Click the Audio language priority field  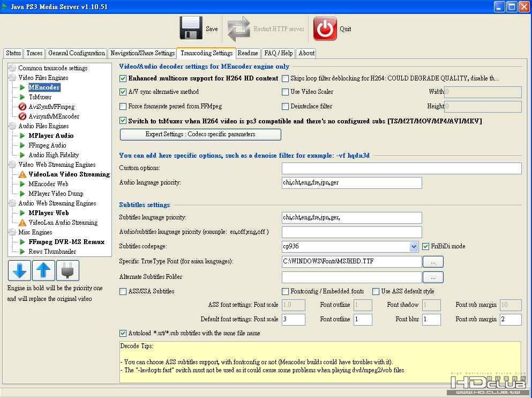click(352, 183)
